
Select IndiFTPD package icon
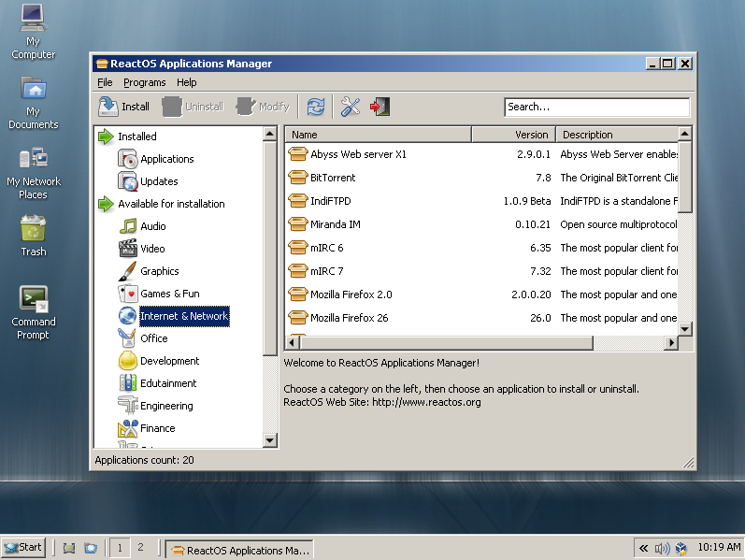[x=298, y=201]
